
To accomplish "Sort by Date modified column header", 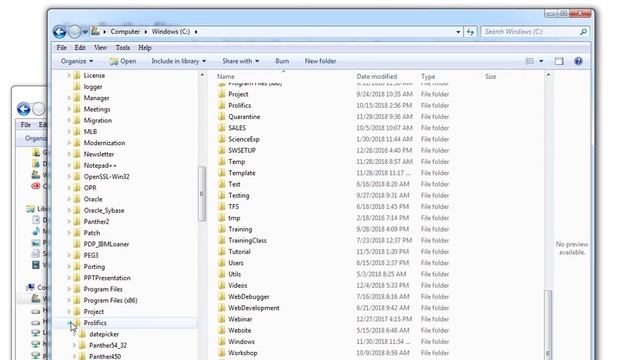I will (x=377, y=76).
